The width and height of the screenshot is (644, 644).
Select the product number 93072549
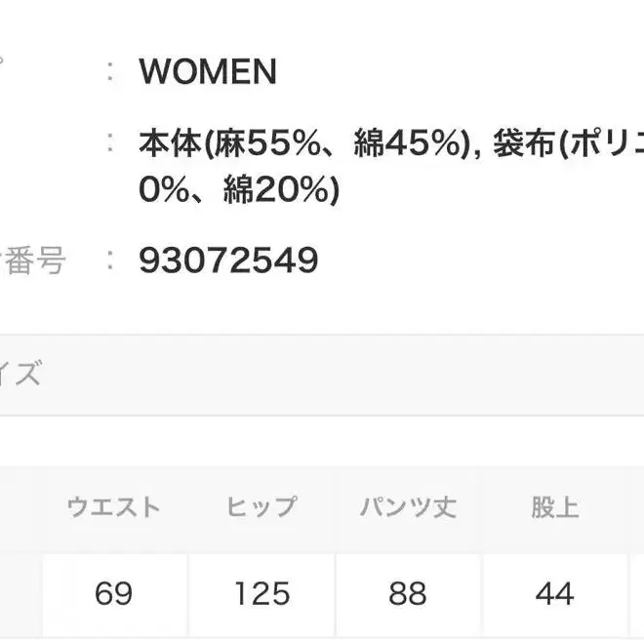point(228,261)
